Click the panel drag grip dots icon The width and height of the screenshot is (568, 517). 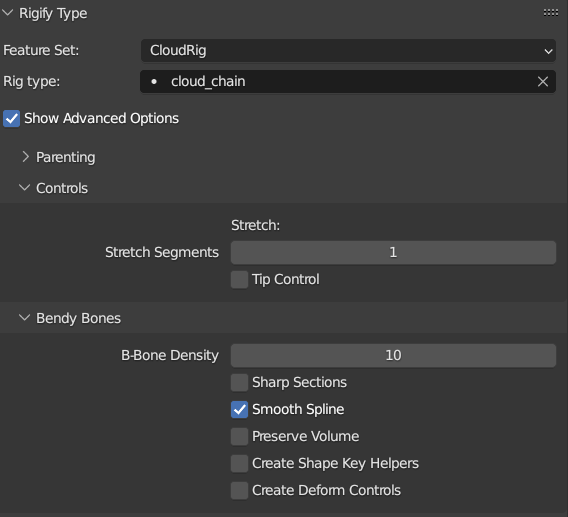(x=551, y=13)
